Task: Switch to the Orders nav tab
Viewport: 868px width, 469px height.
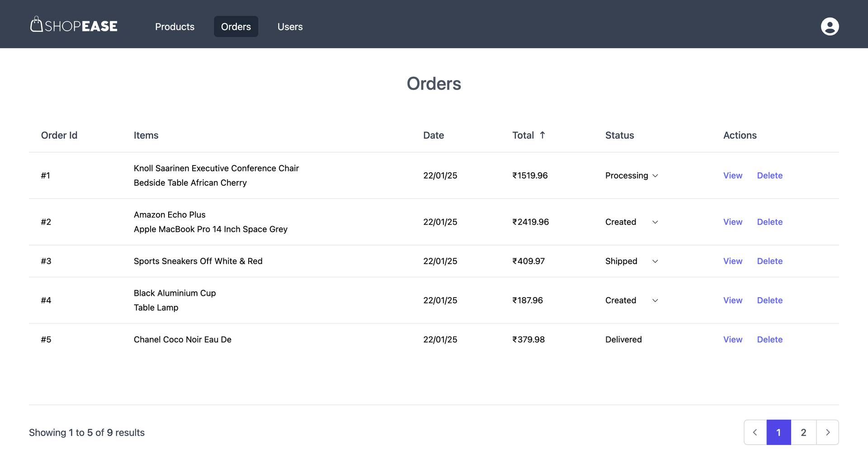Action: (236, 27)
